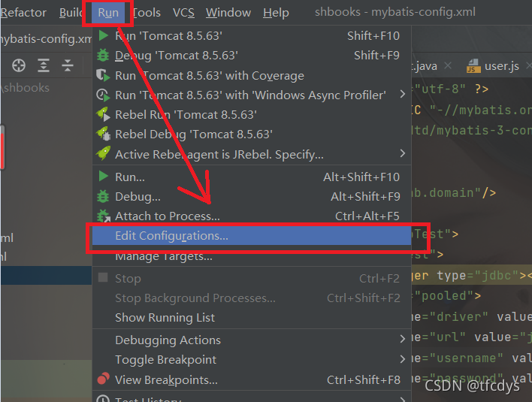Screen dimensions: 532x402
Task: Click the Attach to Process bug icon
Action: [104, 216]
